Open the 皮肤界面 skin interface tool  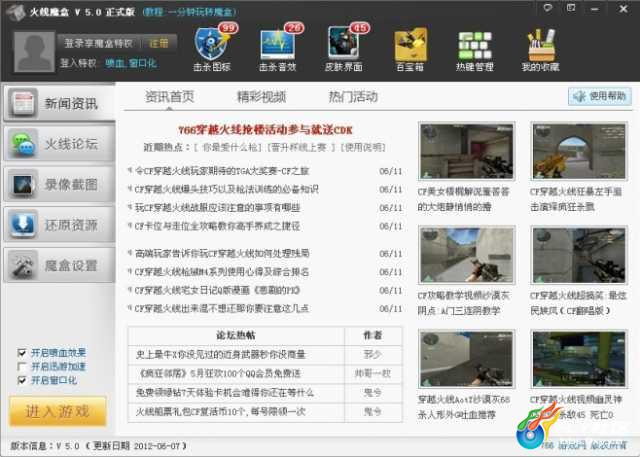343,48
